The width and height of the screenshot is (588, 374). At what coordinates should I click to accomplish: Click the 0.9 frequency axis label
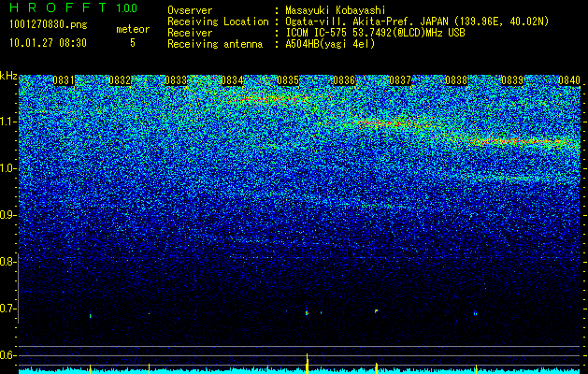(x=7, y=215)
